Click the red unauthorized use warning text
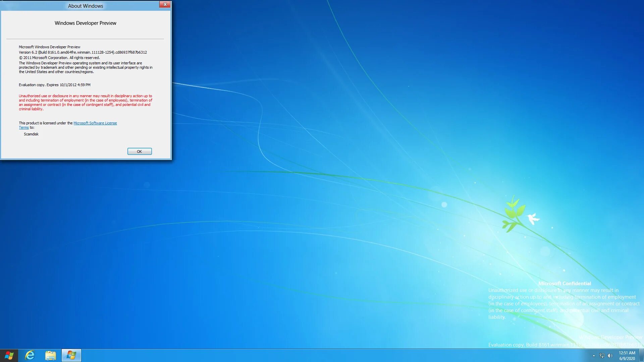Viewport: 644px width, 362px height. 86,102
